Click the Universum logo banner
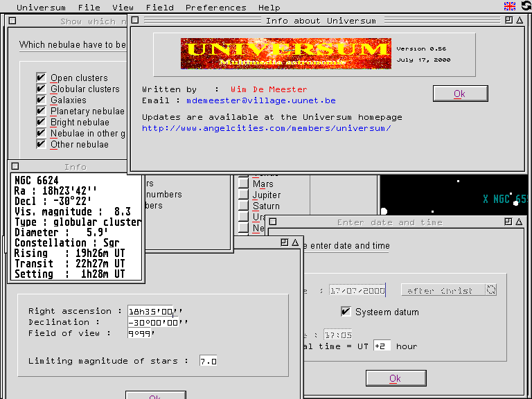This screenshot has width=532, height=399. (285, 53)
